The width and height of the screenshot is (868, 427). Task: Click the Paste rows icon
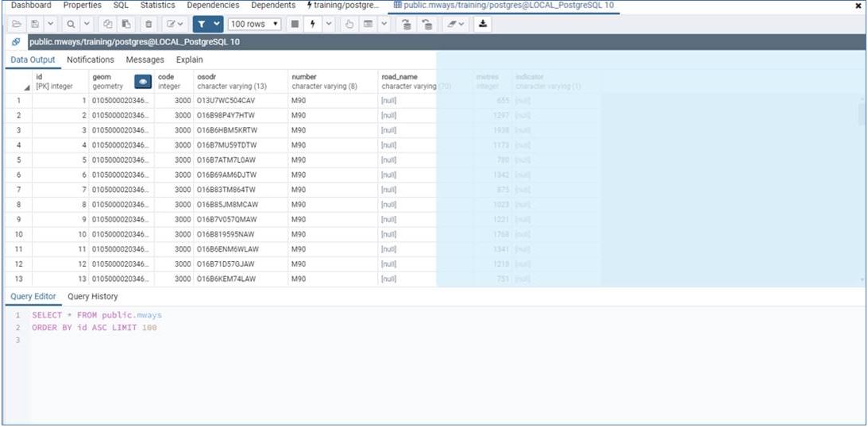pyautogui.click(x=126, y=24)
